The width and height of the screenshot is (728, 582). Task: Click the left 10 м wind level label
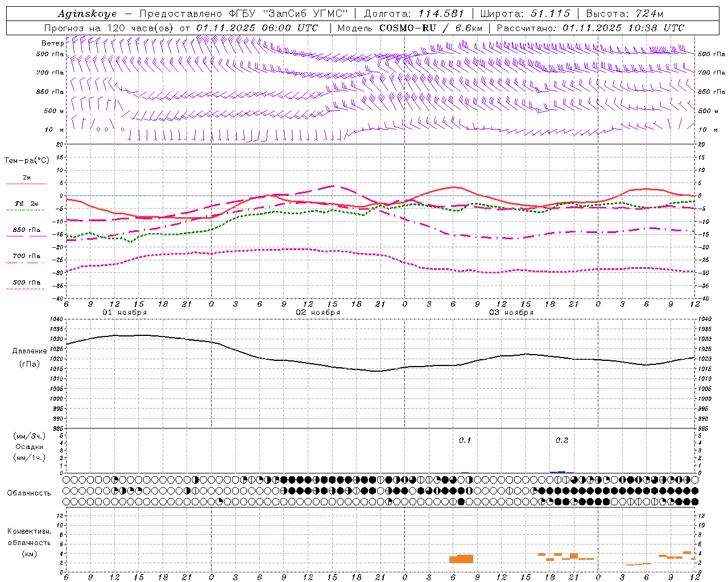(x=54, y=130)
